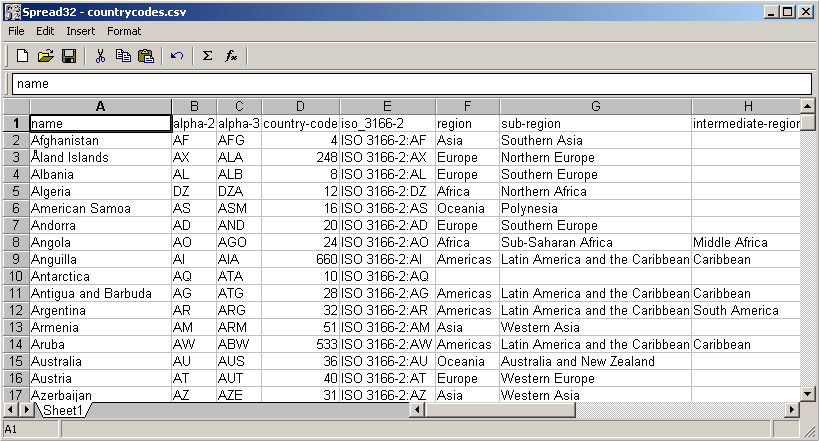Select column G header
819x441 pixels.
click(x=595, y=106)
